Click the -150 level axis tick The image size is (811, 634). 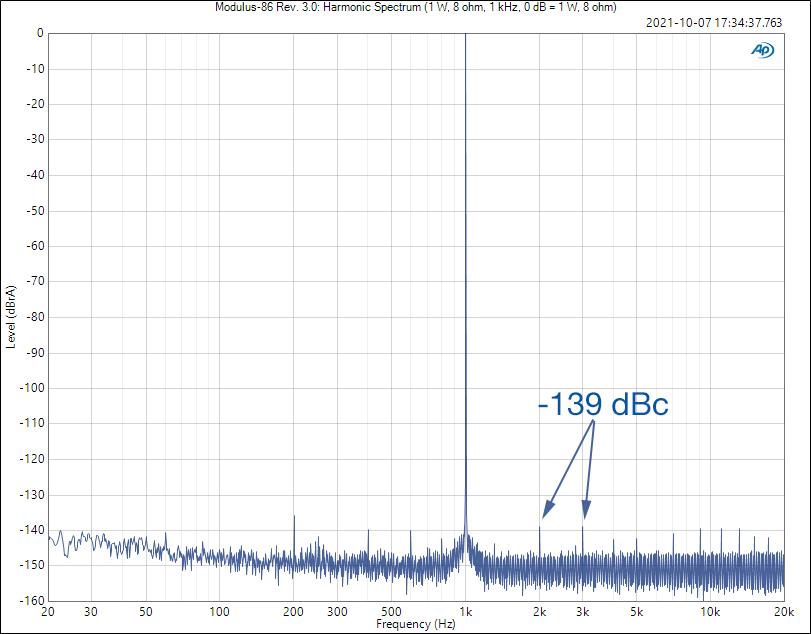32,565
